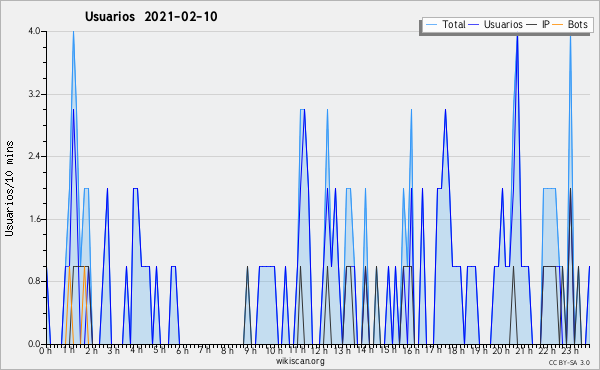
Task: Click the y-axis value 3.2
Action: tap(34, 94)
